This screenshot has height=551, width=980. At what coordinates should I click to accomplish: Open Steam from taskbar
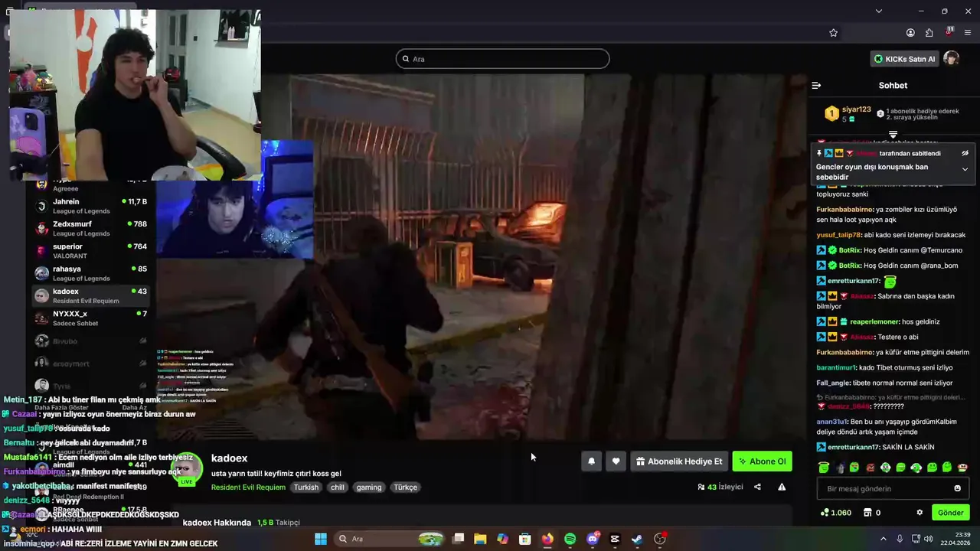(x=637, y=539)
